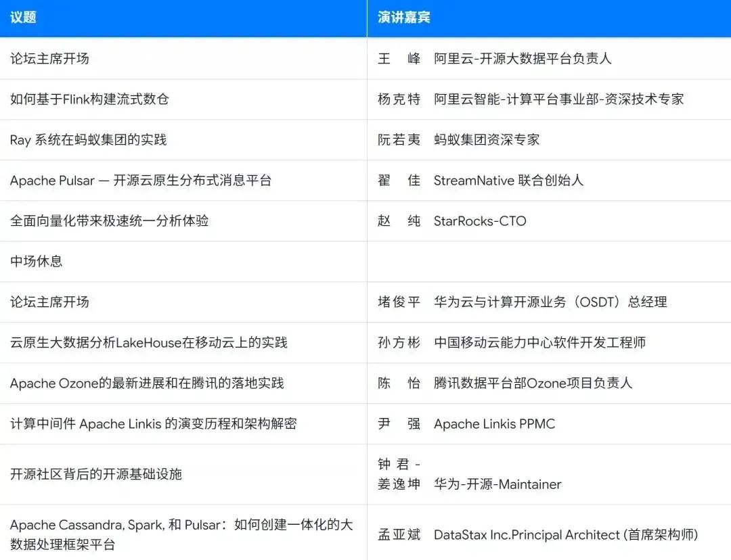
Task: Click the 演讲嘉宾 column header
Action: point(403,17)
